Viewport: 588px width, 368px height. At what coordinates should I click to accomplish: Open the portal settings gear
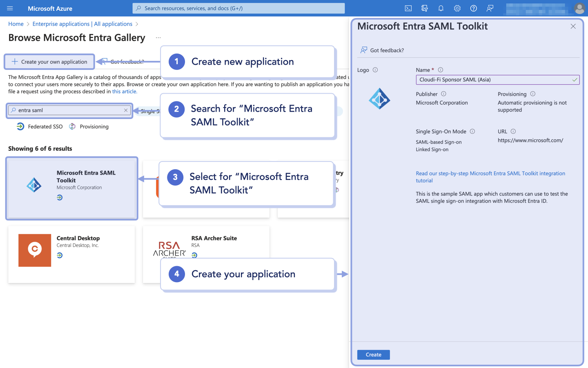457,8
